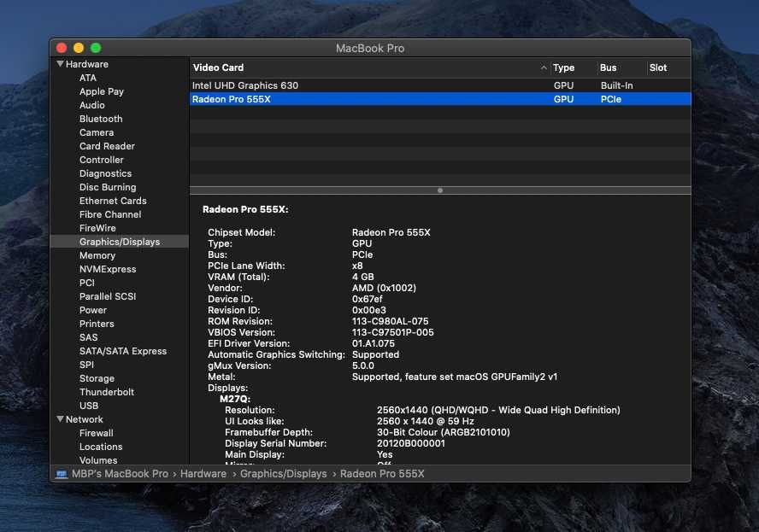This screenshot has height=532, width=759.
Task: Click the Vendor value AMD (0x1002)
Action: 384,288
